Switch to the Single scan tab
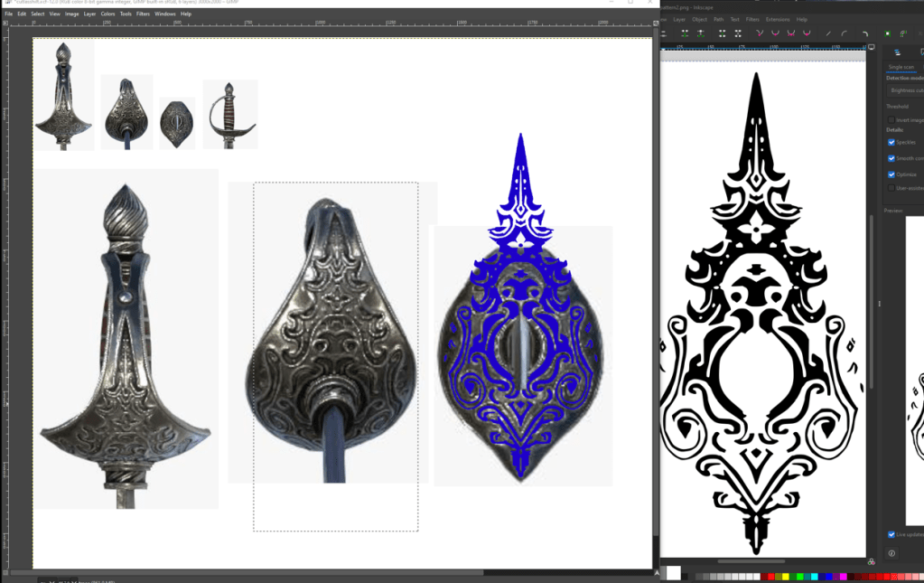924x583 pixels. tap(901, 67)
